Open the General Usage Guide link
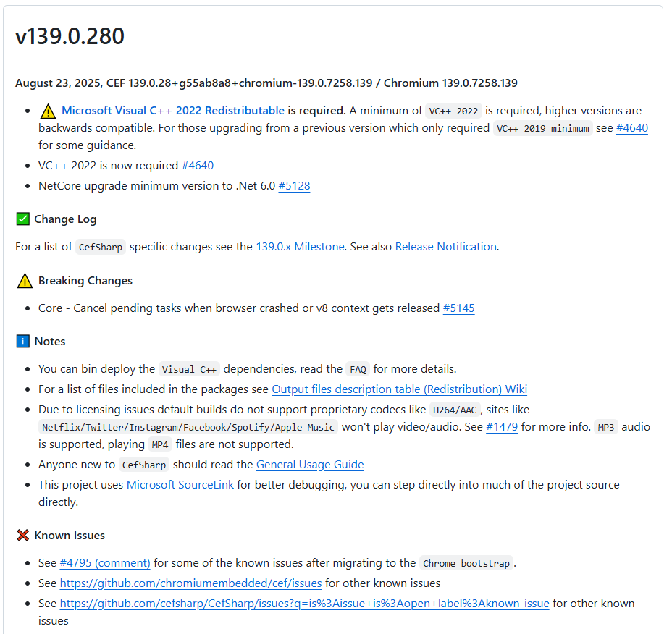Viewport: 672px width, 634px height. pos(310,465)
